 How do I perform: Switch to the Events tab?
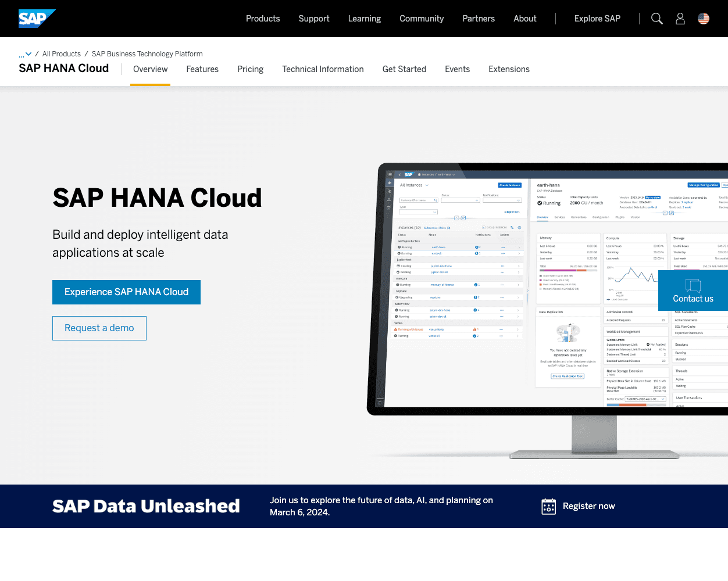click(x=457, y=69)
